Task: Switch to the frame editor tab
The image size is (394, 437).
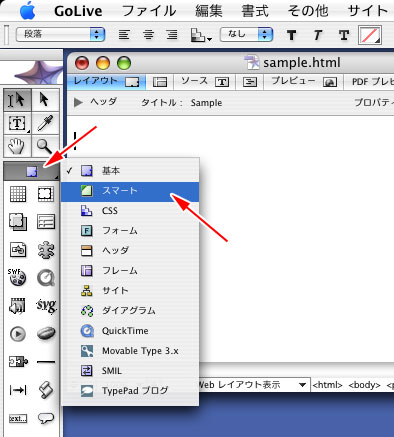Action: 160,82
